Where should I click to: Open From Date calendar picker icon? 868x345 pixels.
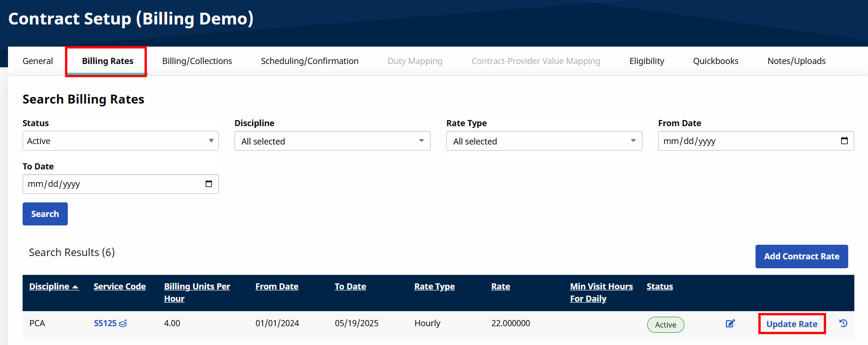click(844, 141)
